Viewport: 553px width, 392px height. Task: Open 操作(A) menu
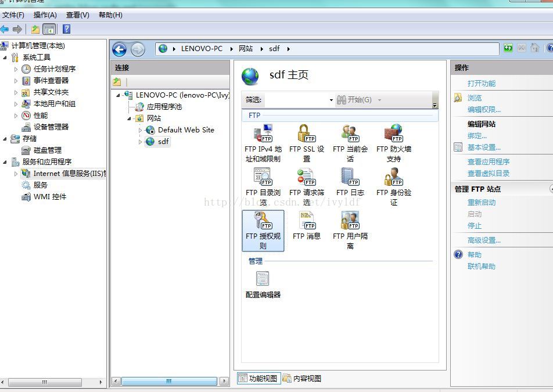pos(45,15)
